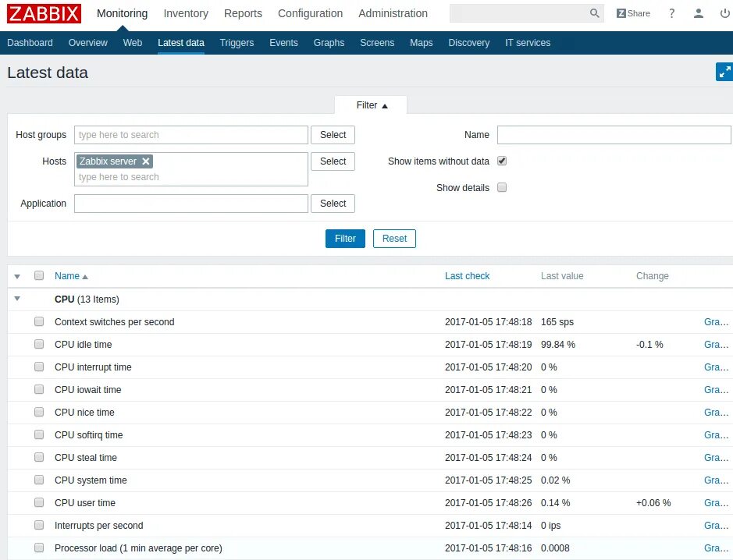The width and height of the screenshot is (733, 560).
Task: Sort by Name column link
Action: (67, 276)
